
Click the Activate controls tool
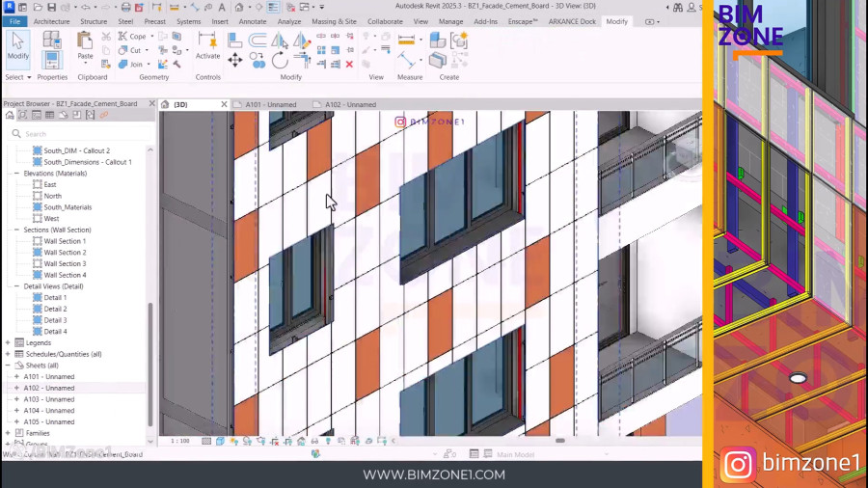point(207,45)
